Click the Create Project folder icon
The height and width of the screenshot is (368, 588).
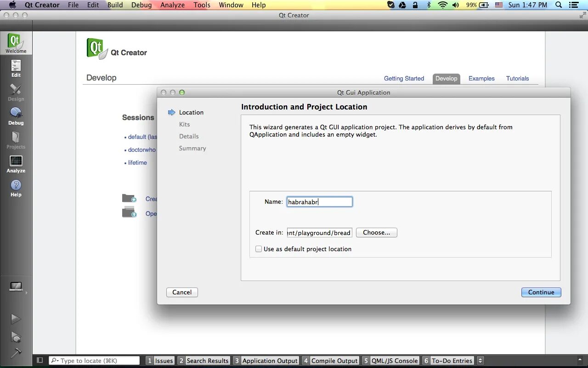(129, 198)
